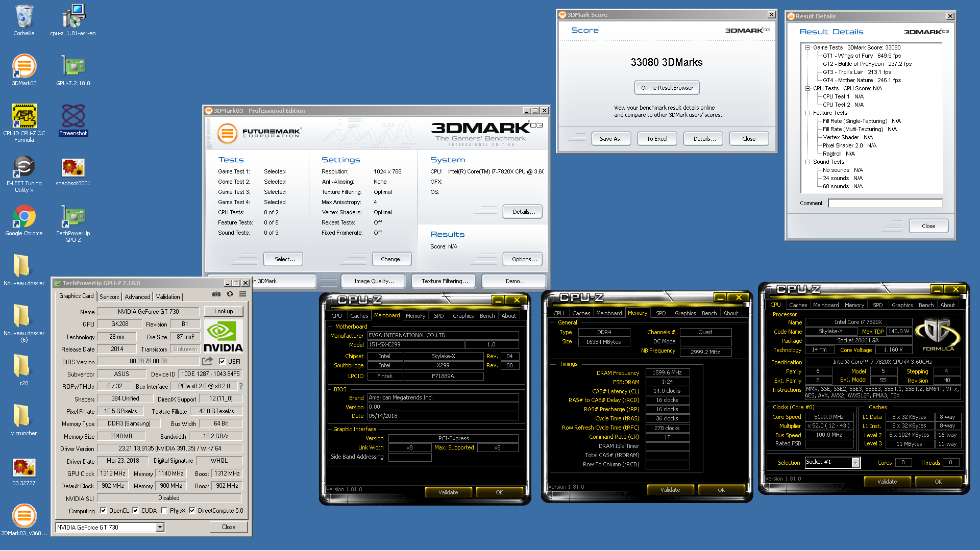Open the 03 32727 image file

coord(24,471)
